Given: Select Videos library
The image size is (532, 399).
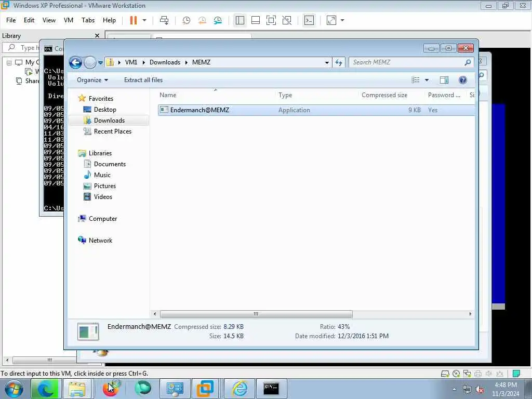Looking at the screenshot, I should pos(103,197).
